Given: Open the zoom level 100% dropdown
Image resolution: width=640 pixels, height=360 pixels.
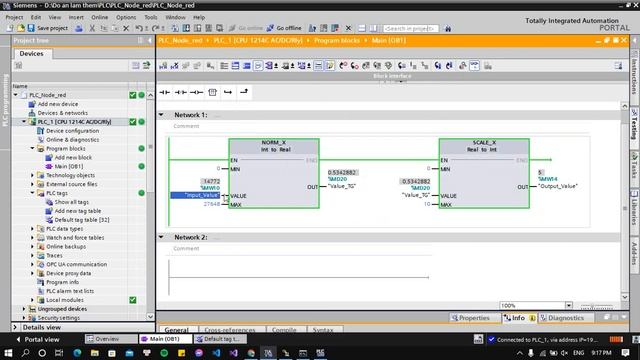Looking at the screenshot, I should pyautogui.click(x=569, y=305).
